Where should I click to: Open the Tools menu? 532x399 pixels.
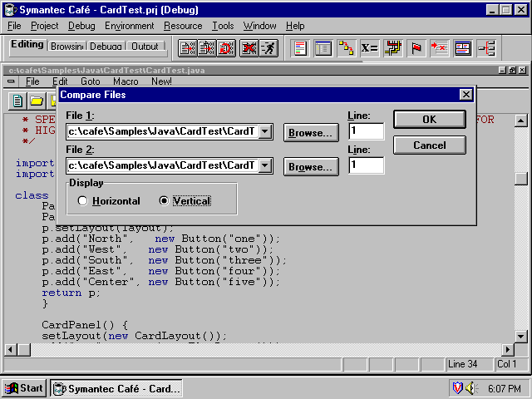[223, 26]
